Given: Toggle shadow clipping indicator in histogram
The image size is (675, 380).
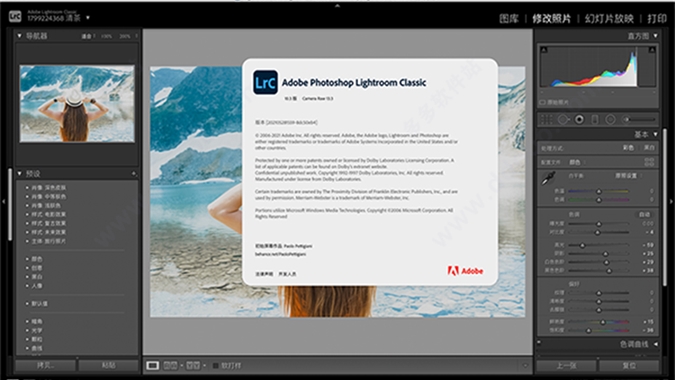Looking at the screenshot, I should click(544, 50).
